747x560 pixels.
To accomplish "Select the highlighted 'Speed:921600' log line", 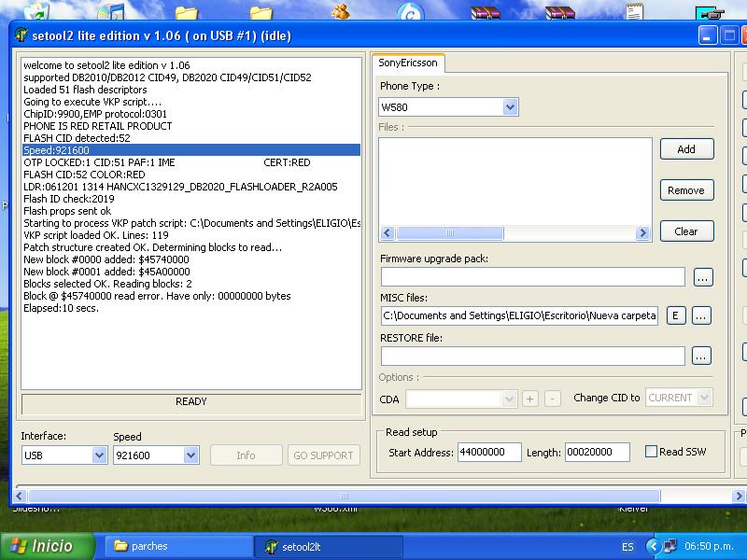I will click(191, 150).
